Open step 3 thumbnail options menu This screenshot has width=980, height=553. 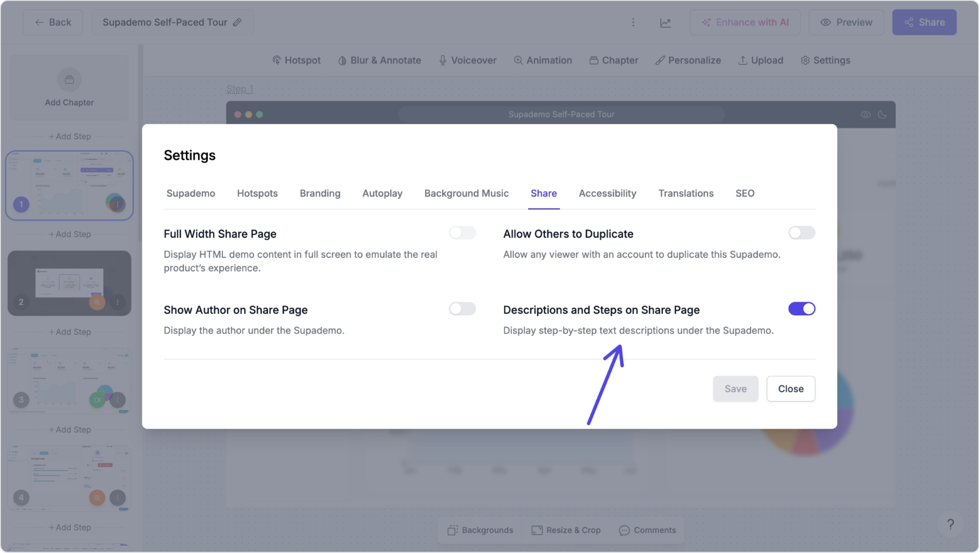[118, 400]
